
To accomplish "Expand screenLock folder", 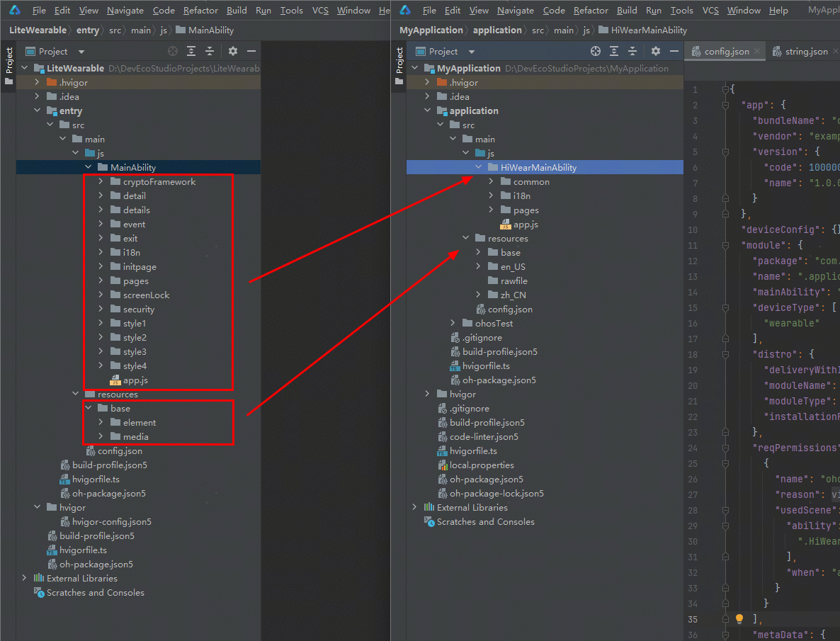I will 101,295.
